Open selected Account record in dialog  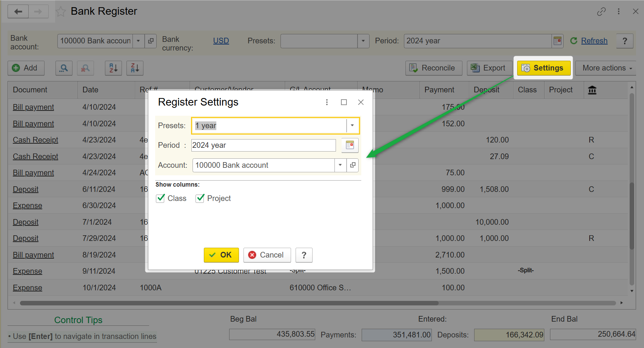[x=353, y=165]
